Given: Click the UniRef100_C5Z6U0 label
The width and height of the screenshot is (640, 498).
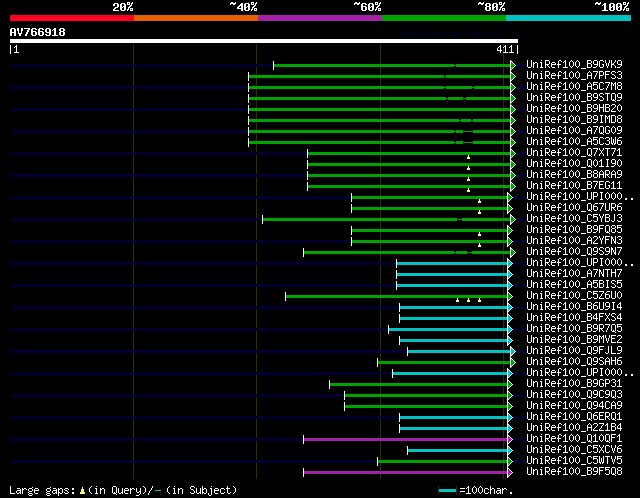Looking at the screenshot, I should [574, 296].
